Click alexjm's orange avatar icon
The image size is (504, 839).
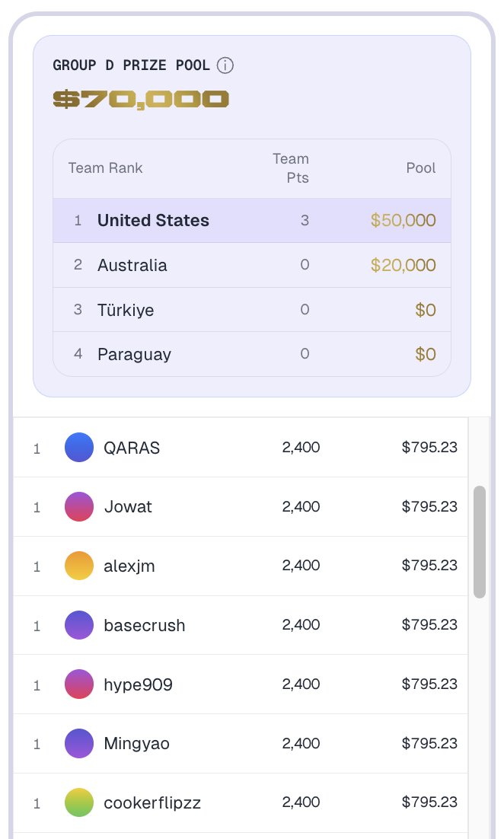tap(79, 566)
